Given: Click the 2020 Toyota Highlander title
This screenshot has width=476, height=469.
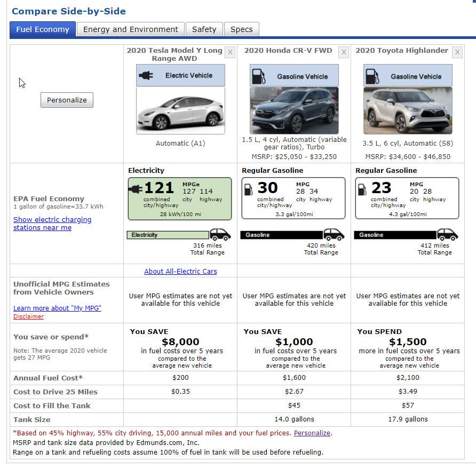Looking at the screenshot, I should [402, 50].
